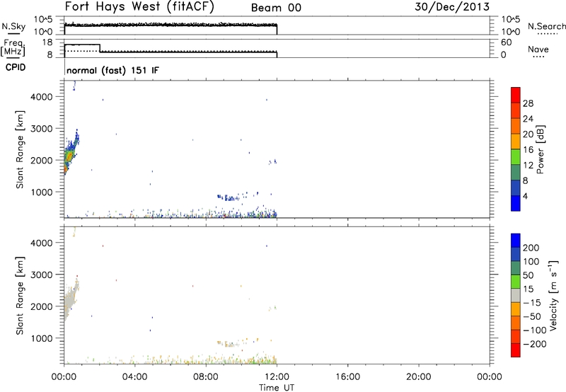Click the "200" value on Velocity colorbar
Image resolution: width=566 pixels, height=392 pixels.
pos(531,248)
